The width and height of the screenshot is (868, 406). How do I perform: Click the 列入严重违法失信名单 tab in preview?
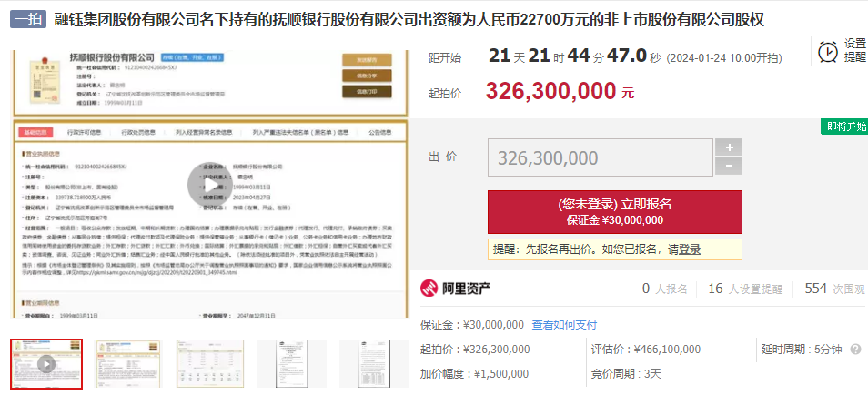tap(300, 132)
